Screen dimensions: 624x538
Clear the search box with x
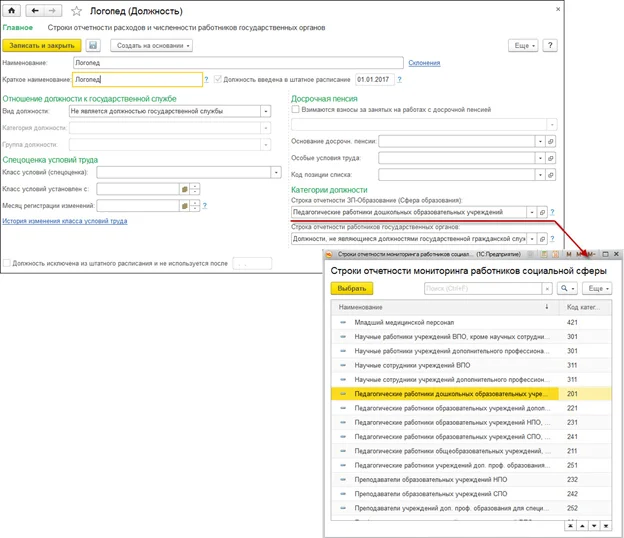point(547,288)
